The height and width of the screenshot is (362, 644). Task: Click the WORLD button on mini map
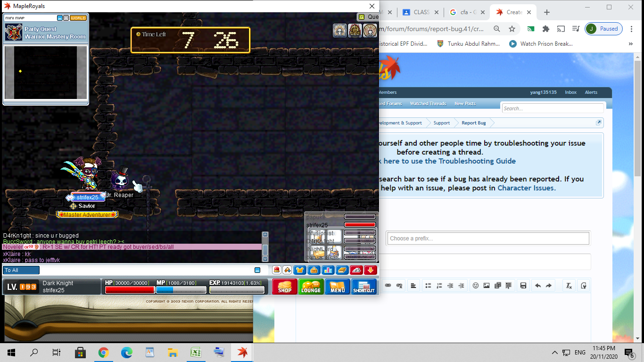pos(78,18)
